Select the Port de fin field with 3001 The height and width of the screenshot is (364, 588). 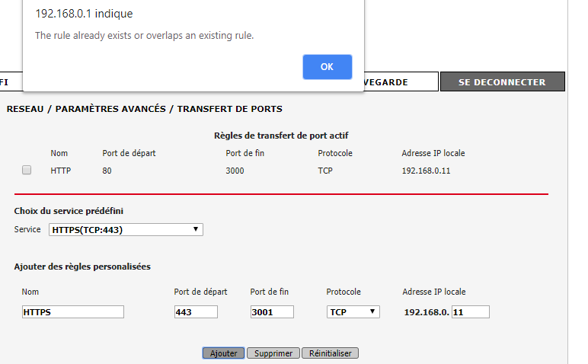click(x=272, y=311)
